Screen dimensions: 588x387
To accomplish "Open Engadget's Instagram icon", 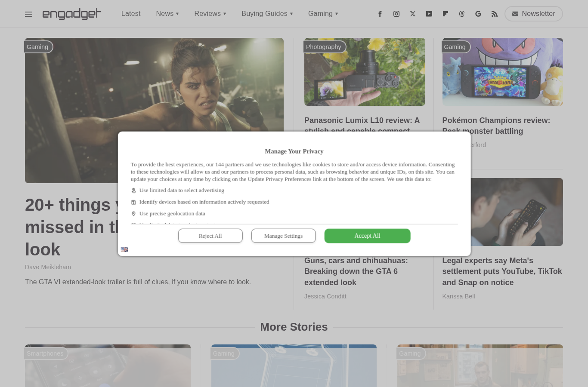I will pyautogui.click(x=396, y=14).
